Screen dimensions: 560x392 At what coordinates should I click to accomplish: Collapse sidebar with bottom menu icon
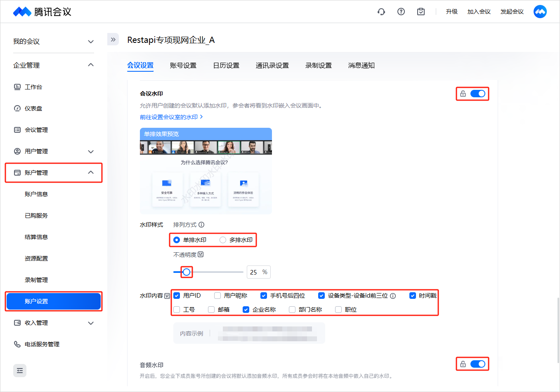20,371
